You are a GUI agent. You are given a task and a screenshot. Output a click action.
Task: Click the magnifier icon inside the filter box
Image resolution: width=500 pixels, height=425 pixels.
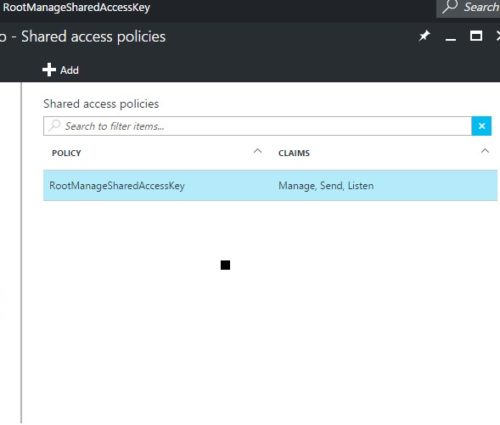(x=54, y=126)
